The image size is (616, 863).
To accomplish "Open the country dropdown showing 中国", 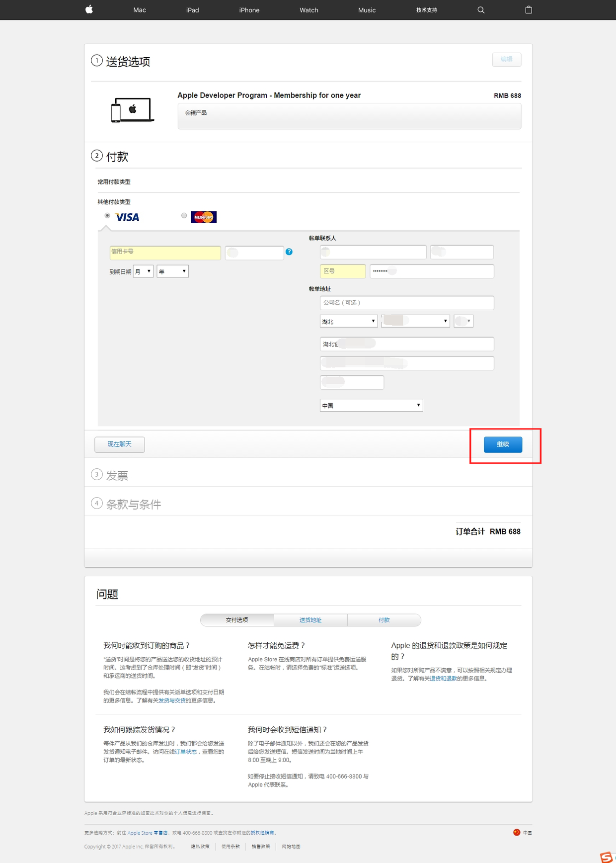I will pos(371,405).
